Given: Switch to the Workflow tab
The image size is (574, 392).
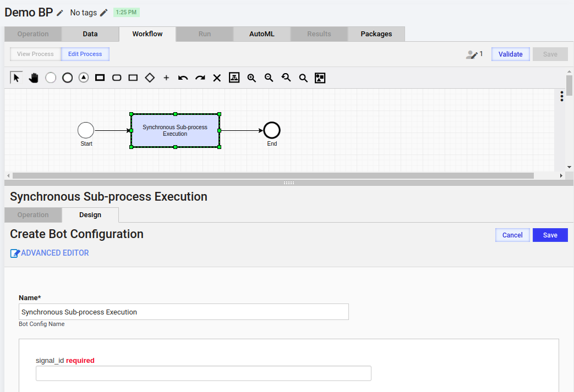Looking at the screenshot, I should coord(147,34).
